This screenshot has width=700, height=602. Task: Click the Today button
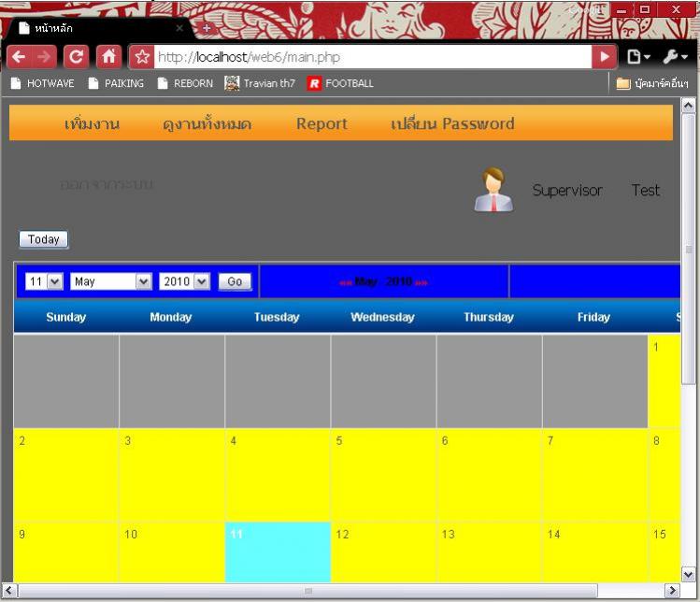43,239
